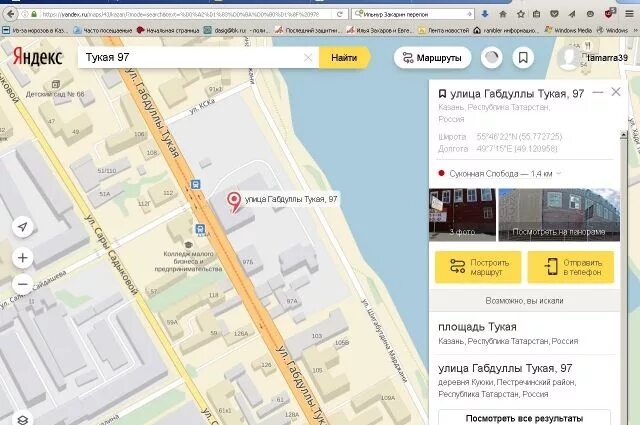The height and width of the screenshot is (425, 640).
Task: Click the Детский сад № 68 map label
Action: coord(55,94)
